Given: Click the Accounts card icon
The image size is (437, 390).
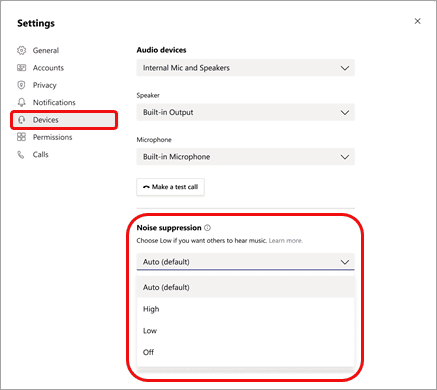Looking at the screenshot, I should tap(21, 68).
